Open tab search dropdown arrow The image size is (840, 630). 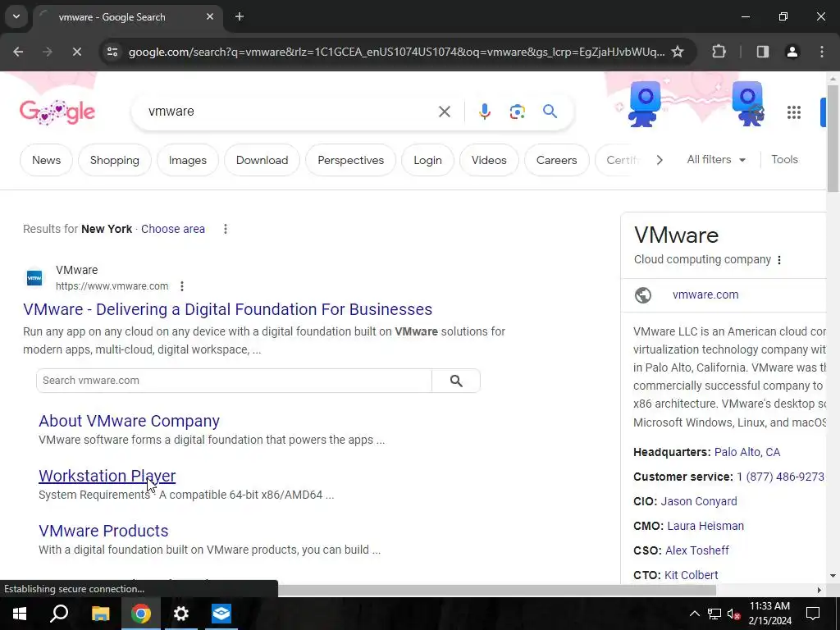tap(16, 16)
